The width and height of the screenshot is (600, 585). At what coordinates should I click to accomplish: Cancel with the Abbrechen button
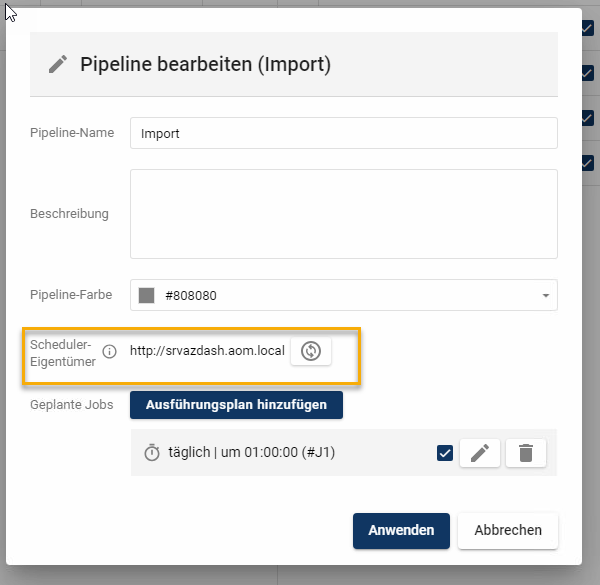[x=508, y=531]
